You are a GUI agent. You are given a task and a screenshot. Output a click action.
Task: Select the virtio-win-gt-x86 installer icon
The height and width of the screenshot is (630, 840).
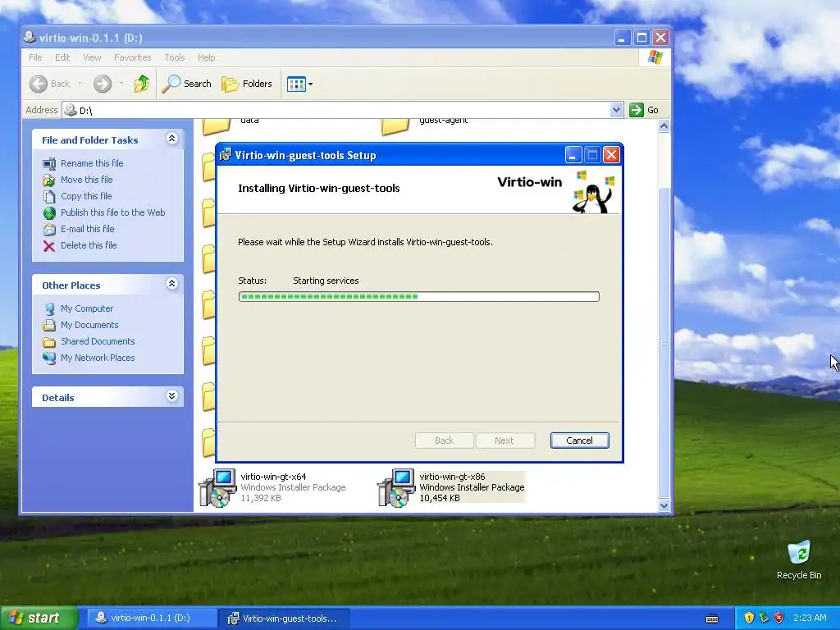tap(396, 487)
